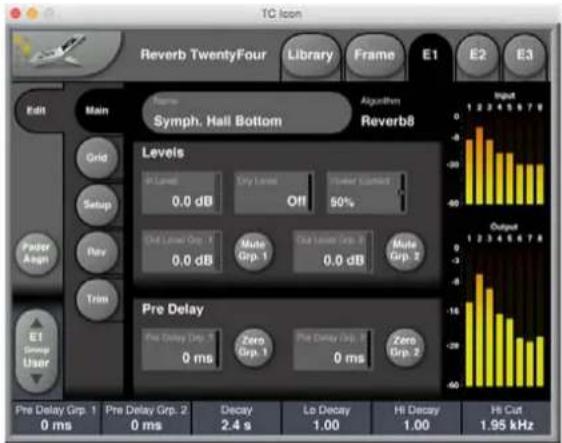Viewport: 562px width, 443px height.
Task: Close the TC Icon window
Action: [x=15, y=14]
